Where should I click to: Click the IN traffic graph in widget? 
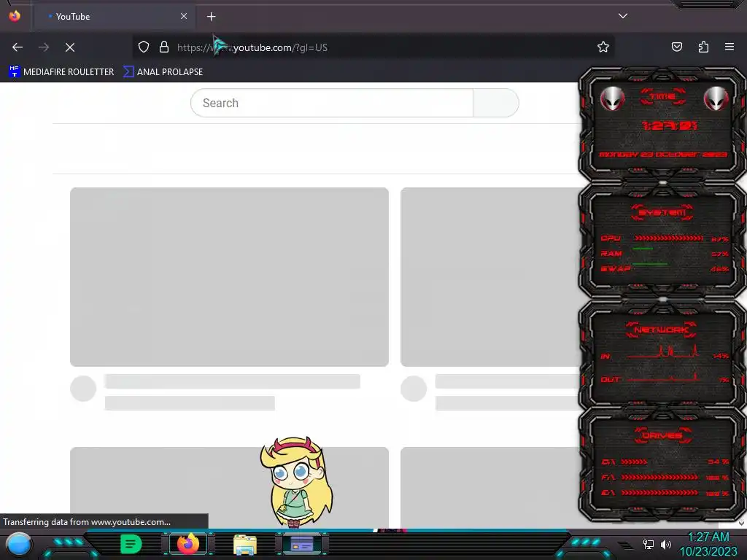point(663,352)
